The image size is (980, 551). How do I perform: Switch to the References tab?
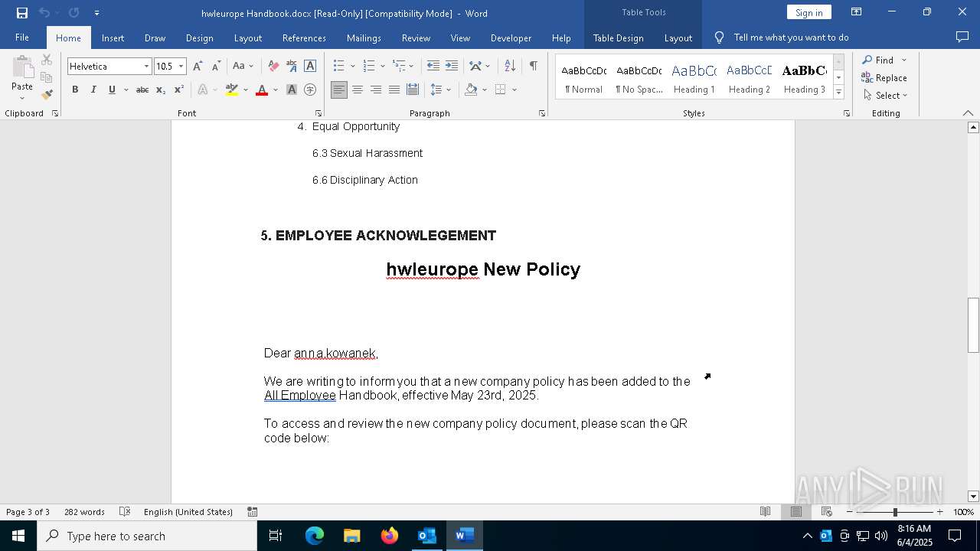pyautogui.click(x=304, y=37)
